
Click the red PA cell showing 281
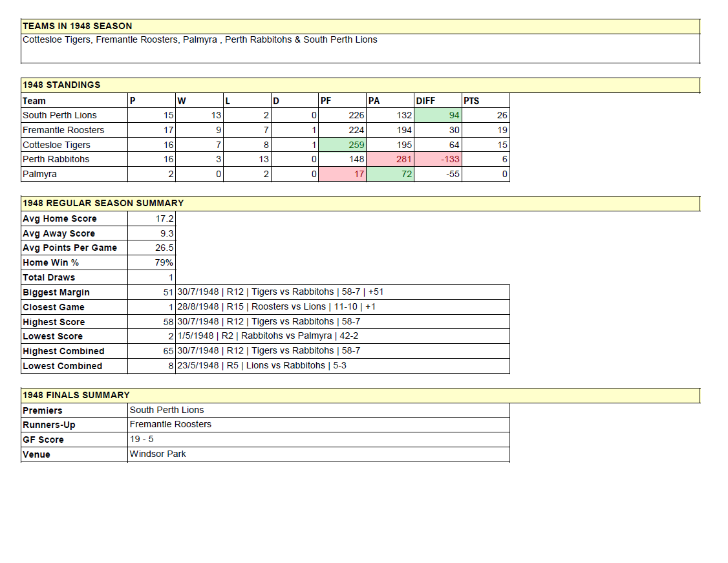pos(391,159)
